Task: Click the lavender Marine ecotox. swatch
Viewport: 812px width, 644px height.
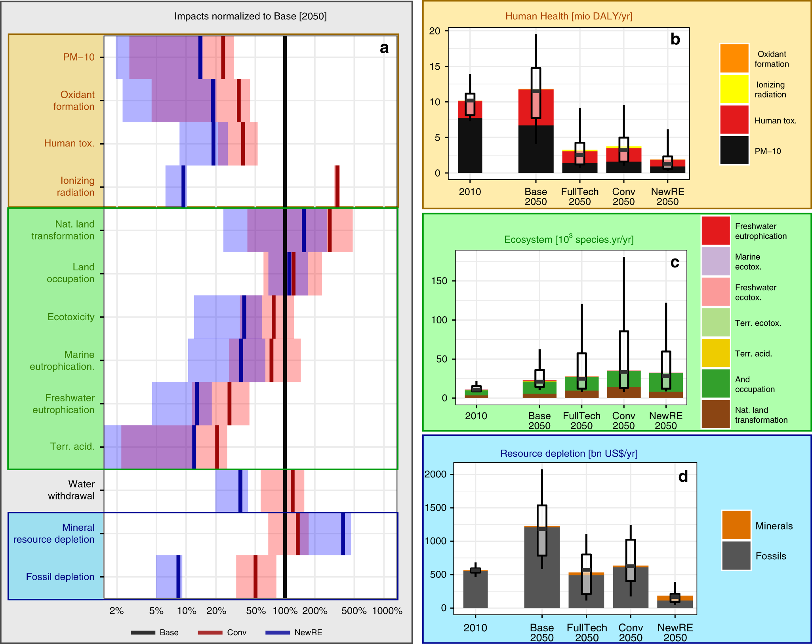Action: coord(715,261)
